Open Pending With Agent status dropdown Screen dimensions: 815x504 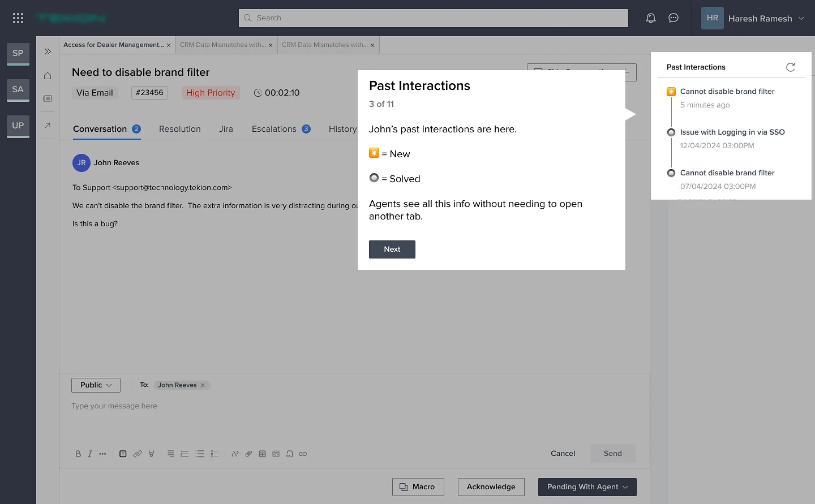pyautogui.click(x=587, y=487)
